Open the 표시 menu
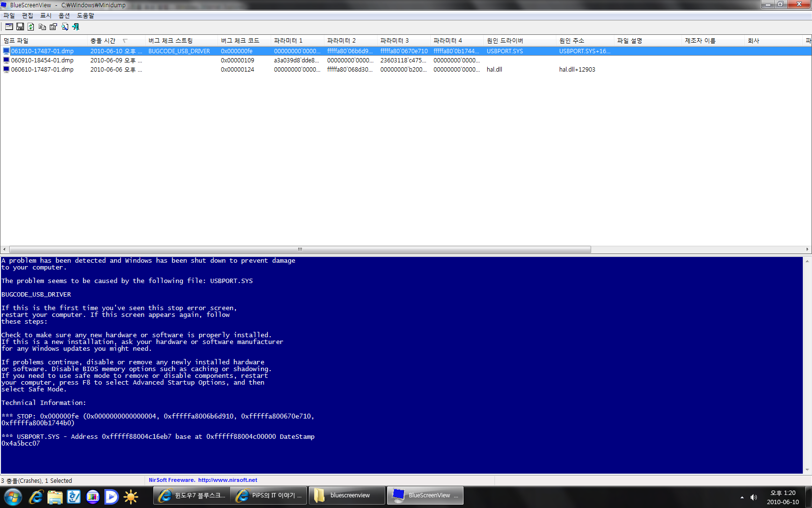The width and height of the screenshot is (812, 508). 46,15
